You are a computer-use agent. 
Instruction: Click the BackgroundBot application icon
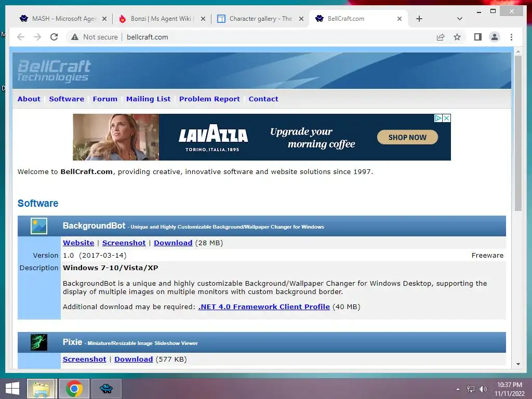pyautogui.click(x=39, y=226)
